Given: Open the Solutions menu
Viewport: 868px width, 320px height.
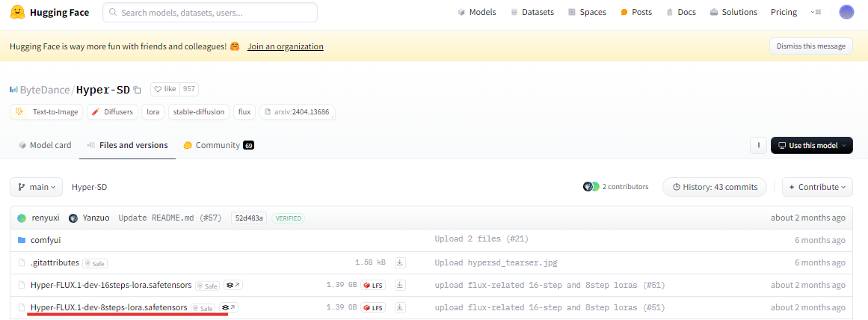Looking at the screenshot, I should point(733,12).
